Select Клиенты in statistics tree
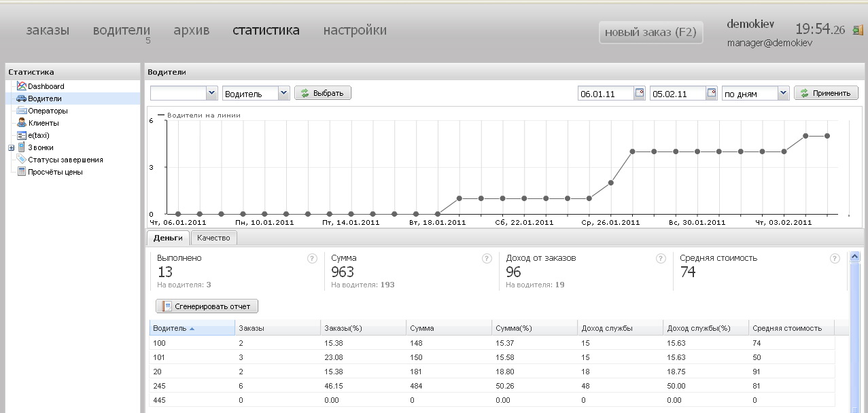Image resolution: width=868 pixels, height=413 pixels. (44, 123)
